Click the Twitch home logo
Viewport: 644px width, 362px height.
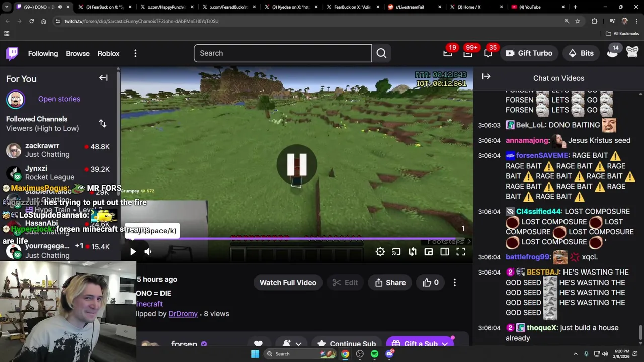12,53
